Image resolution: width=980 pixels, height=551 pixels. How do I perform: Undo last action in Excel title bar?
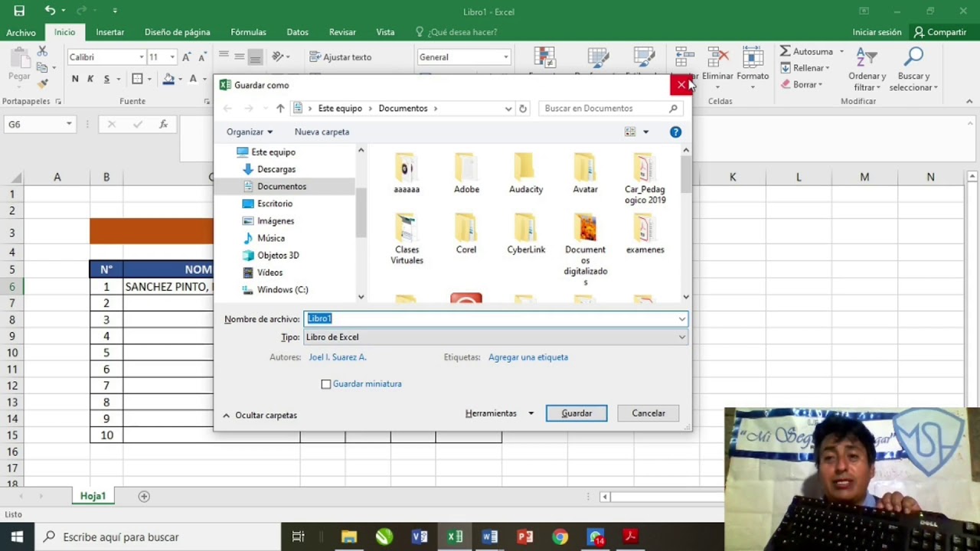[50, 11]
